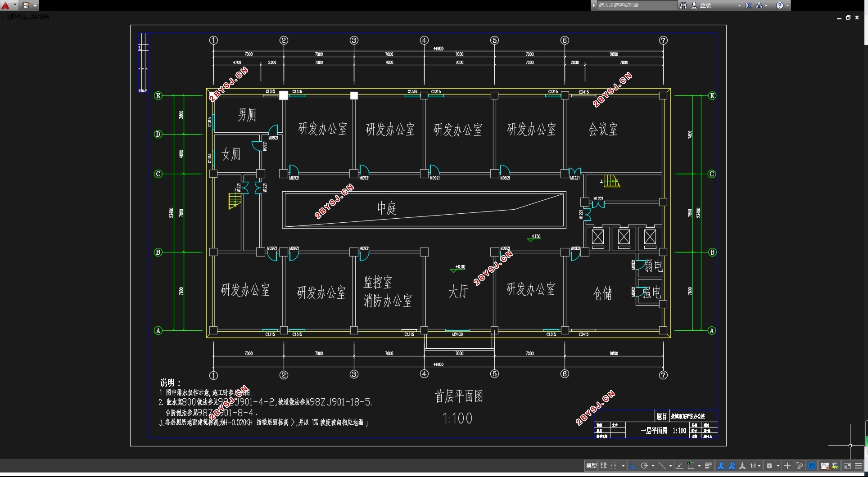
Task: Expand the object snap settings dropdown
Action: pos(700,466)
